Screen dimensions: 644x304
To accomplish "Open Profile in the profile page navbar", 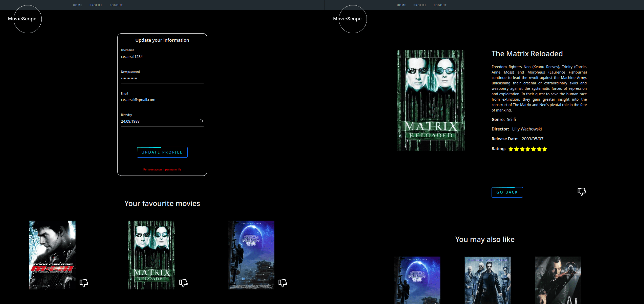I will [x=96, y=5].
